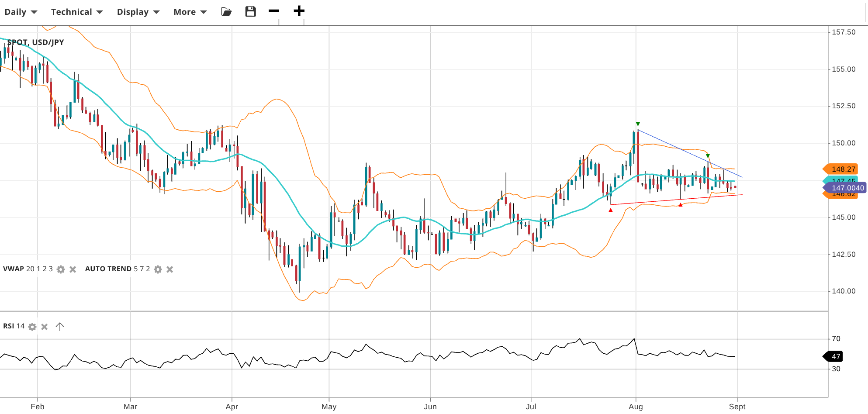Viewport: 868px width, 414px height.
Task: Expand the Display options dropdown
Action: coord(138,12)
